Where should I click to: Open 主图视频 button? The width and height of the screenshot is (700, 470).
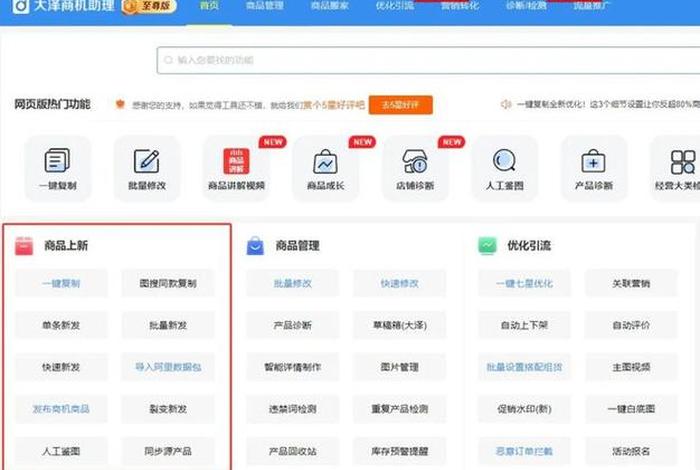pyautogui.click(x=631, y=367)
